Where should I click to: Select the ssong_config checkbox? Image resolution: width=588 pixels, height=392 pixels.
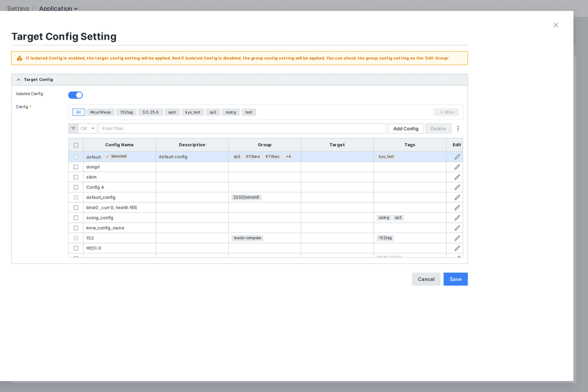76,217
